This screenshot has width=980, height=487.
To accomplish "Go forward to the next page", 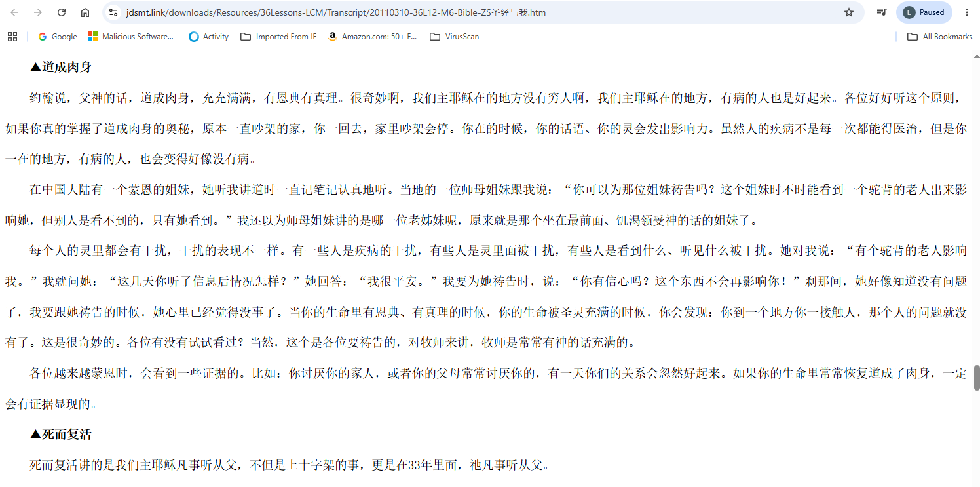I will tap(38, 12).
